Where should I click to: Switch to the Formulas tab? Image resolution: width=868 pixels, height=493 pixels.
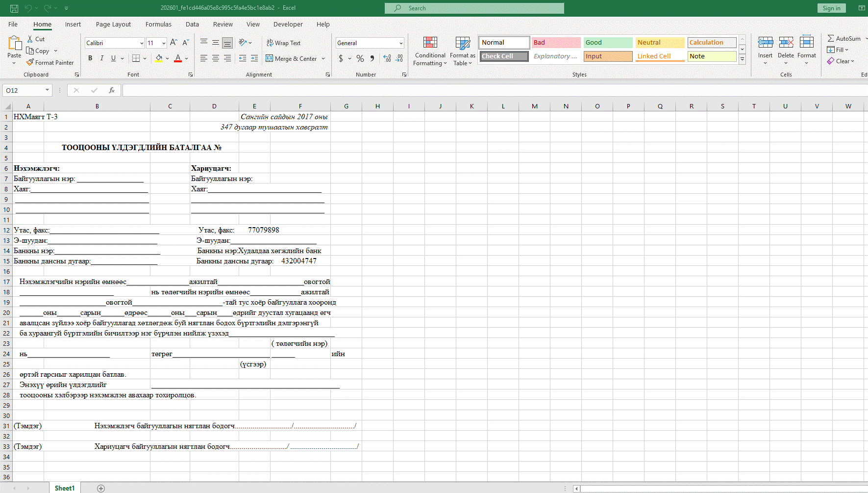click(x=158, y=24)
